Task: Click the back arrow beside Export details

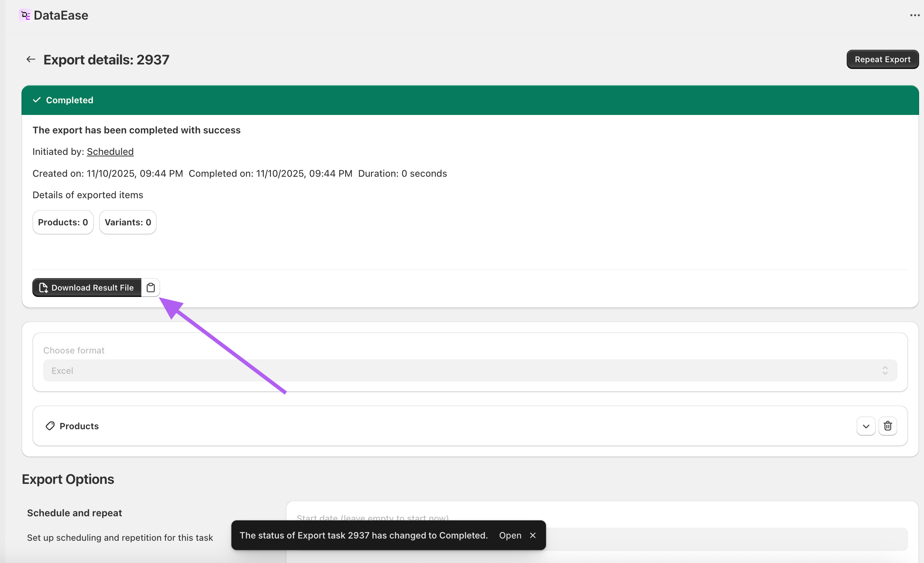Action: click(x=31, y=59)
